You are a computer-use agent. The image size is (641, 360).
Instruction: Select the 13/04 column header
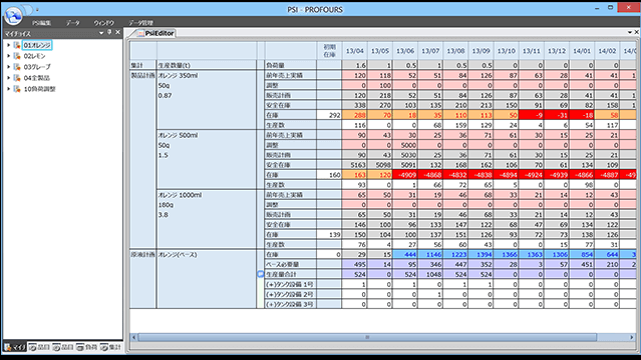coord(354,51)
